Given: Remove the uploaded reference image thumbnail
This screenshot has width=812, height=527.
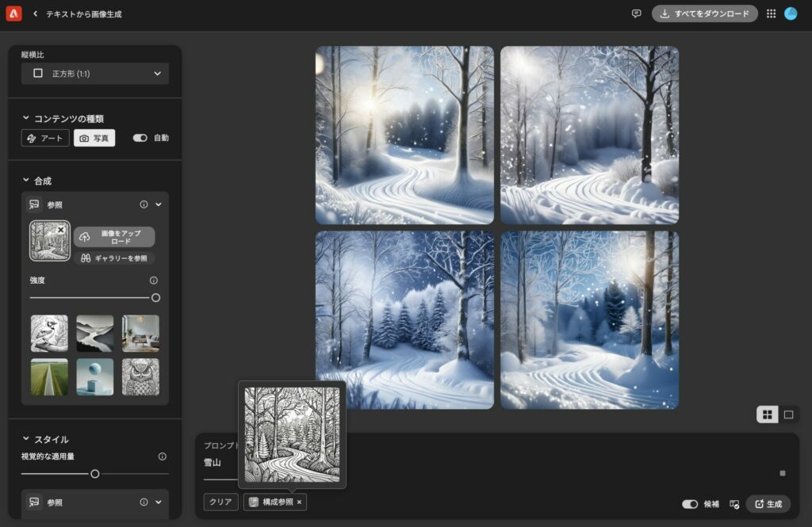Looking at the screenshot, I should coord(61,229).
